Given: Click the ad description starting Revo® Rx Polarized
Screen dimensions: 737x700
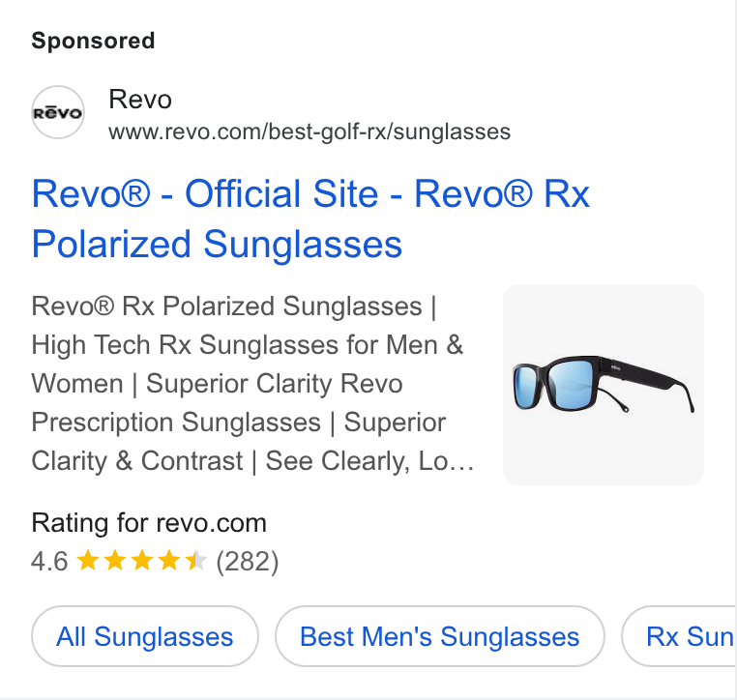Looking at the screenshot, I should (252, 383).
